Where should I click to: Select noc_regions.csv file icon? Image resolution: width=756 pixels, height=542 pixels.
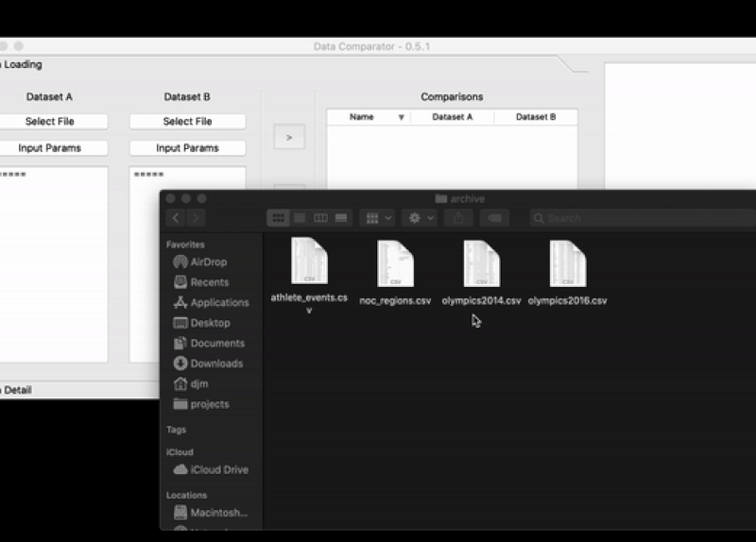[x=395, y=263]
